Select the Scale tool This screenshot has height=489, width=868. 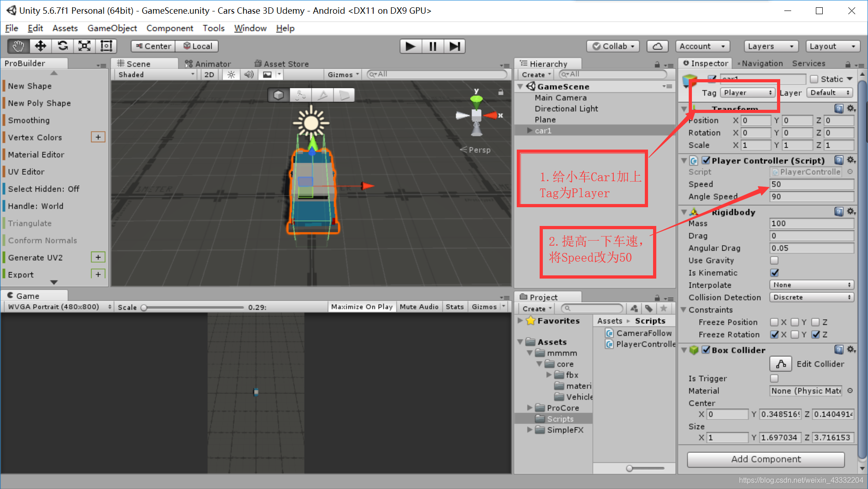[84, 46]
